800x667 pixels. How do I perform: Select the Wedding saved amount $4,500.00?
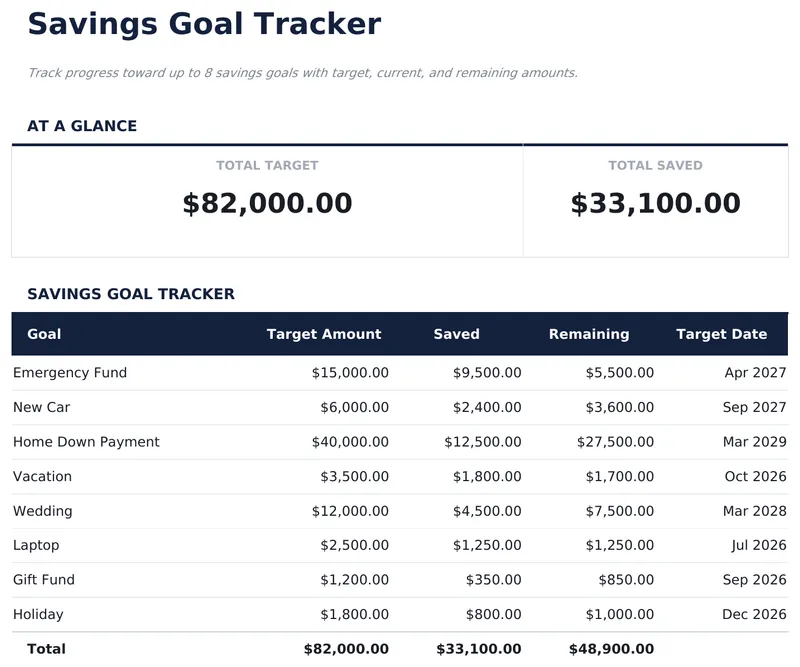[x=487, y=511]
